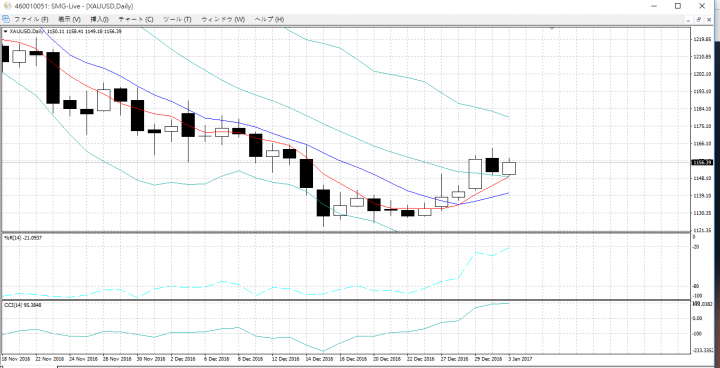This screenshot has height=368, width=720.
Task: Click price scale label 1121.35
Action: click(703, 230)
